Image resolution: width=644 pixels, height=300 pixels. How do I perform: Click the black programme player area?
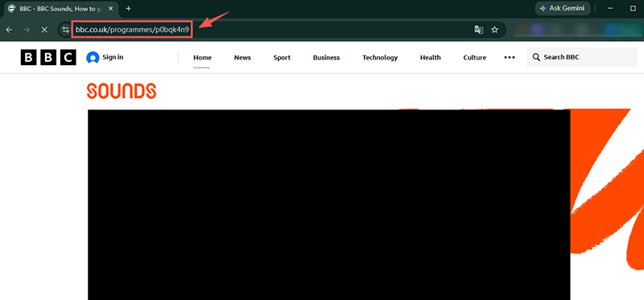click(328, 204)
